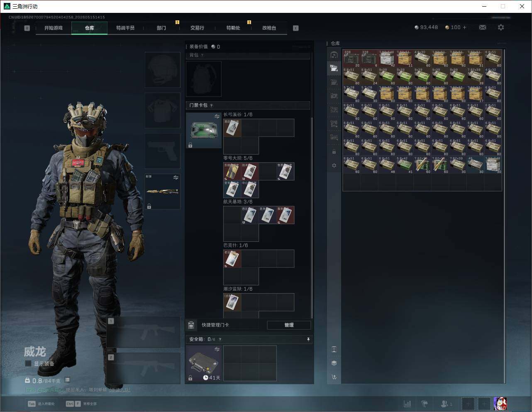Click primary weapon slot 1
Image resolution: width=532 pixels, height=412 pixels.
[x=144, y=332]
